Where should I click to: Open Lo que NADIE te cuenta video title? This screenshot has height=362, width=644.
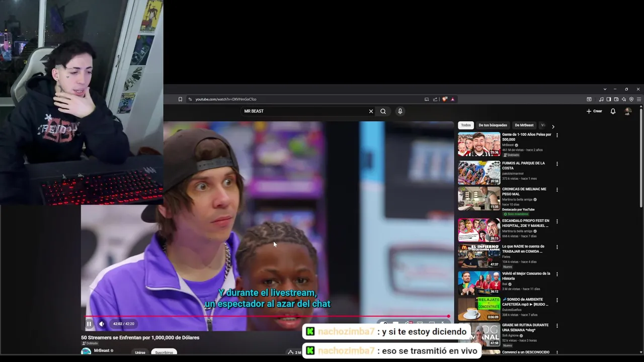point(523,249)
